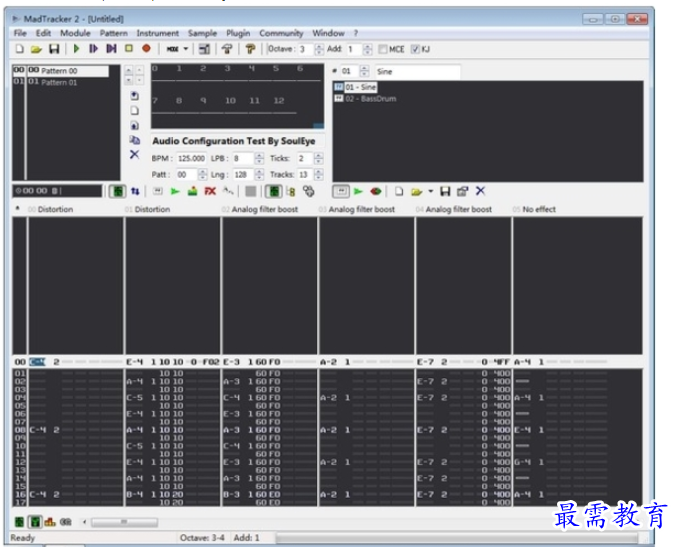Open the Window menu
The width and height of the screenshot is (676, 547).
click(328, 33)
